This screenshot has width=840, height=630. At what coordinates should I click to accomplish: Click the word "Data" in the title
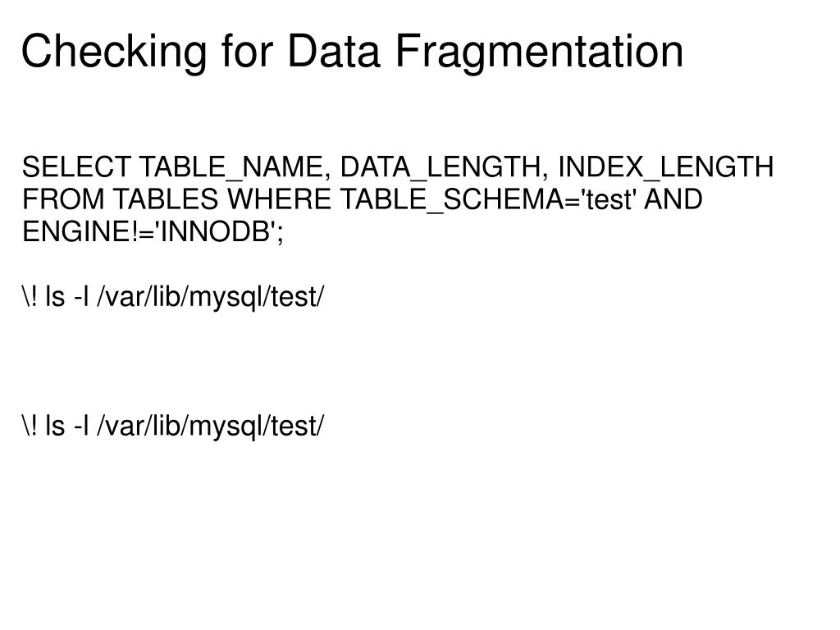pyautogui.click(x=336, y=52)
